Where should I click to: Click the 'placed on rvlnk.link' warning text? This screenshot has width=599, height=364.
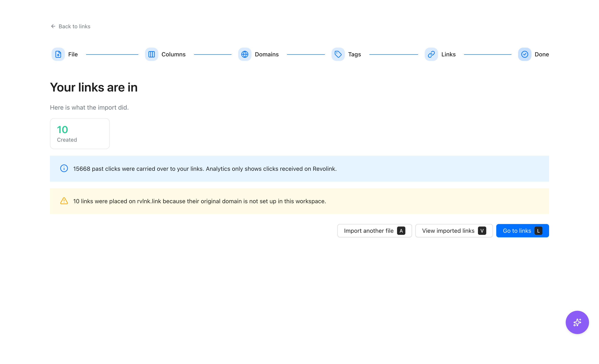[199, 201]
